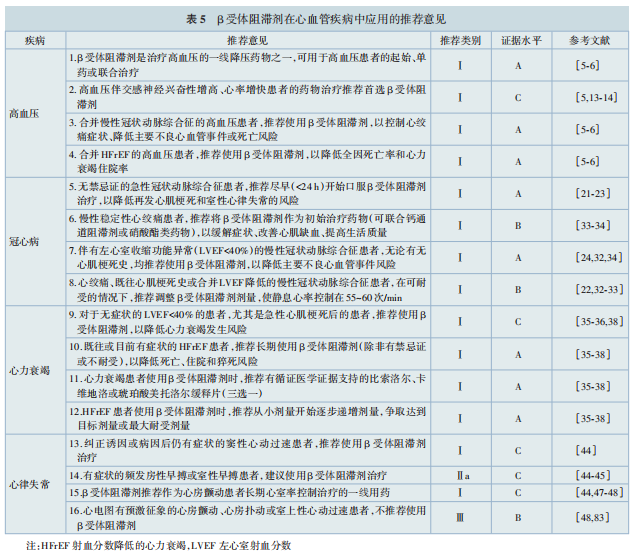Select recommendation 7 about 左心室收缩功能异常
Viewport: 638px width, 559px height.
[x=247, y=258]
